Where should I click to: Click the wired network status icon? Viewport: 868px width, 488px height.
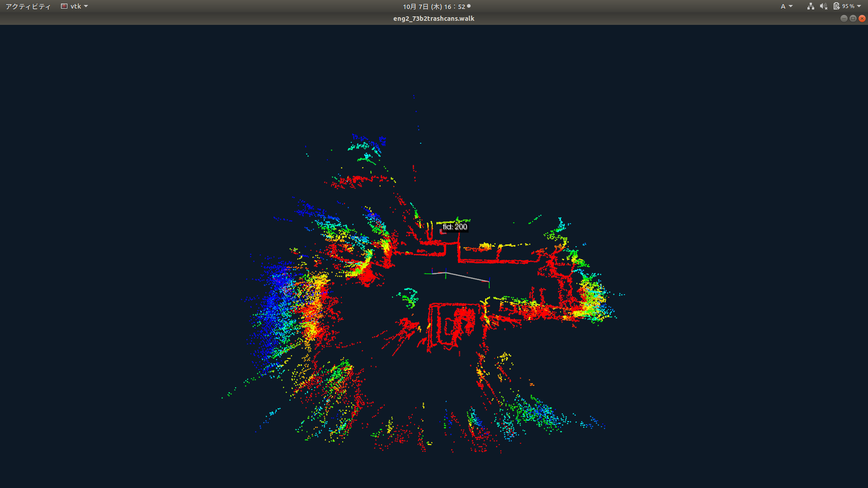coord(811,6)
